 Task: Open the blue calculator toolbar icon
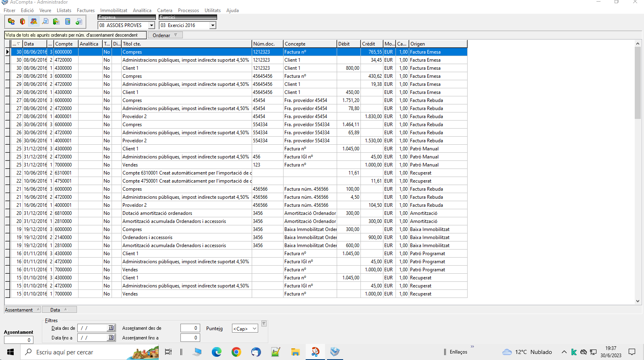[x=68, y=21]
